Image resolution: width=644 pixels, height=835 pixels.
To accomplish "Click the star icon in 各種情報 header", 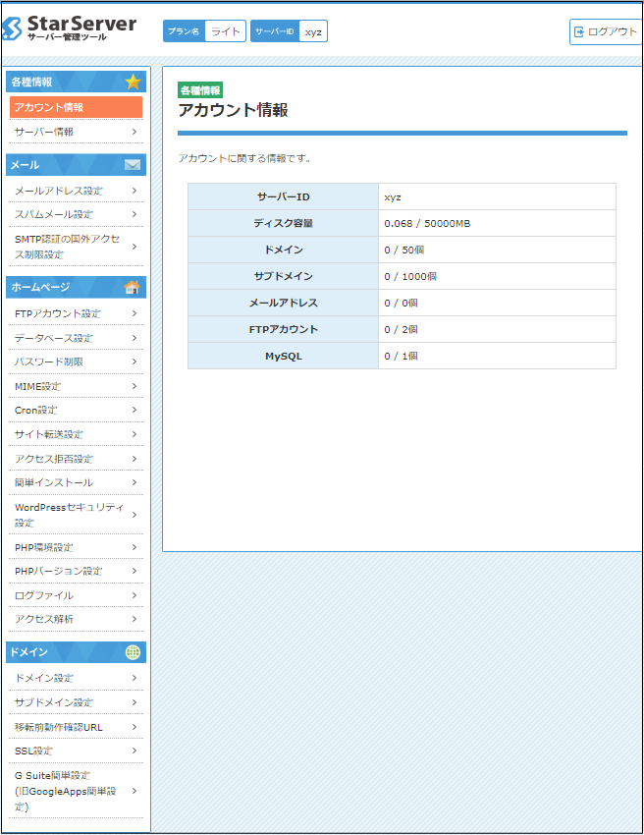I will point(133,82).
